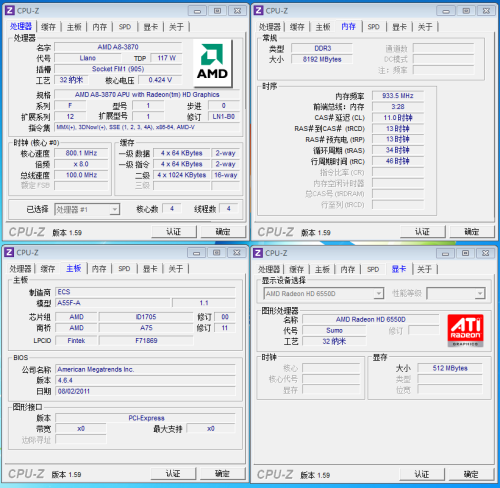
Task: Click 确定 button in the mainboard window
Action: [x=222, y=474]
